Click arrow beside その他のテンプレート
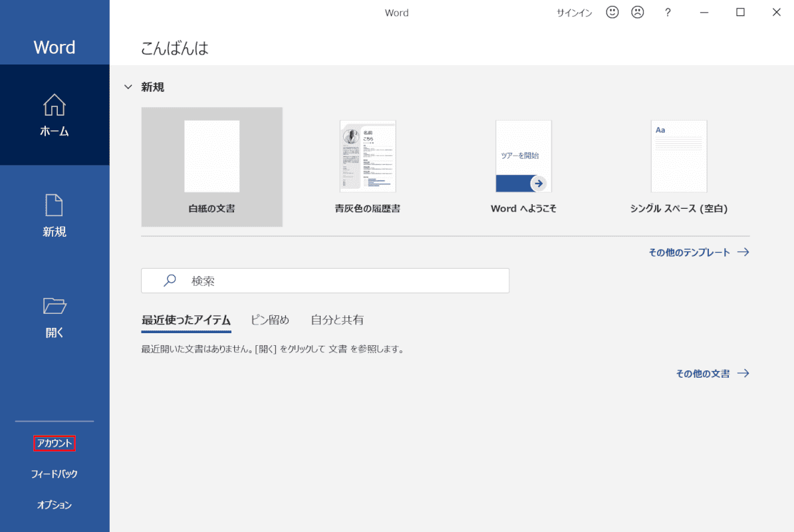 click(x=743, y=252)
